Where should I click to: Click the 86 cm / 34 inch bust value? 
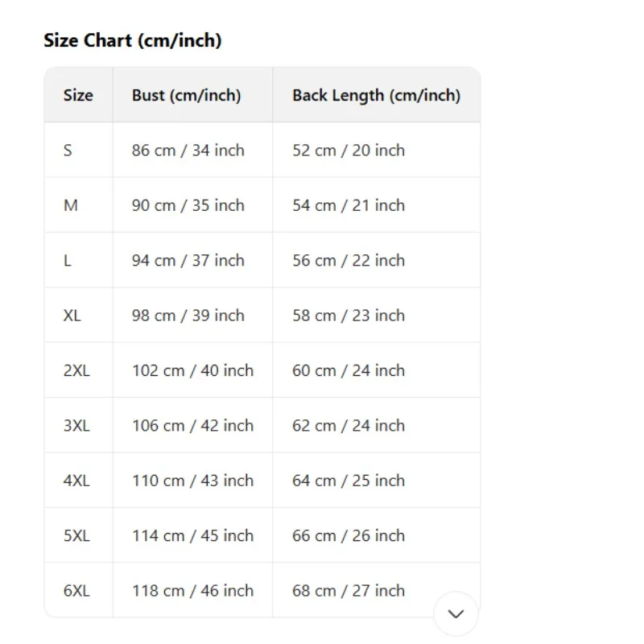point(188,151)
